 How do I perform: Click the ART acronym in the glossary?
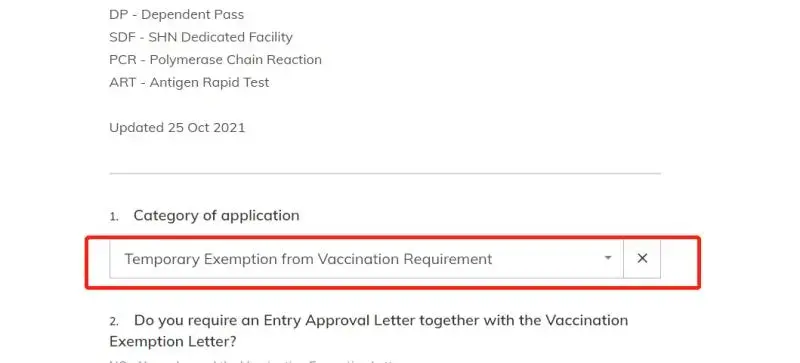pyautogui.click(x=122, y=83)
